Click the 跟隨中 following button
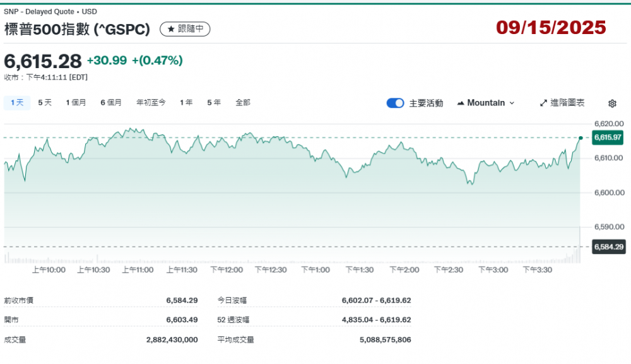This screenshot has width=631, height=364. click(x=185, y=29)
